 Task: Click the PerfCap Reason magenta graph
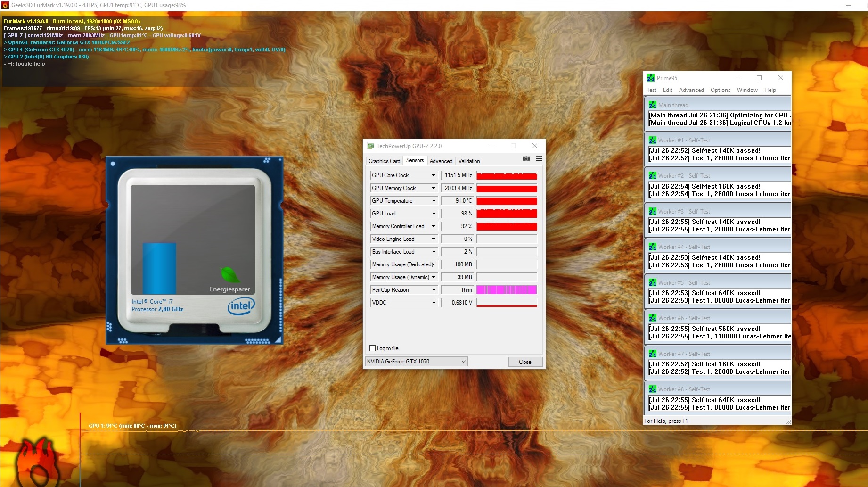(507, 290)
